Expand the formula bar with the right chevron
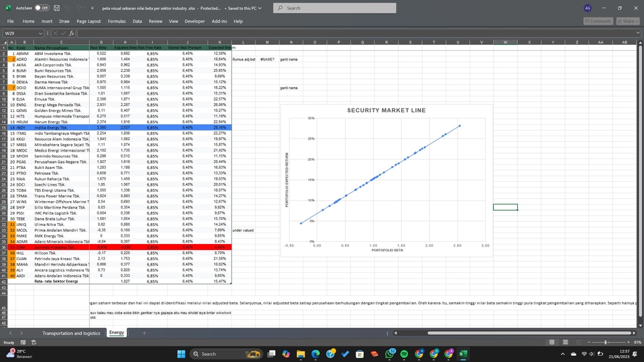 tap(637, 34)
